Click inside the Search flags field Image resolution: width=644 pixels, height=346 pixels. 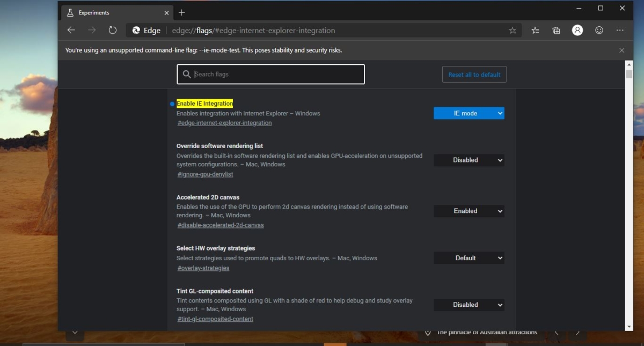270,74
